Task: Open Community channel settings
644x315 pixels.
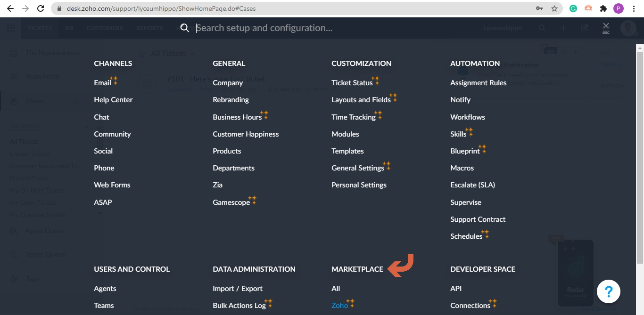Action: pyautogui.click(x=112, y=134)
